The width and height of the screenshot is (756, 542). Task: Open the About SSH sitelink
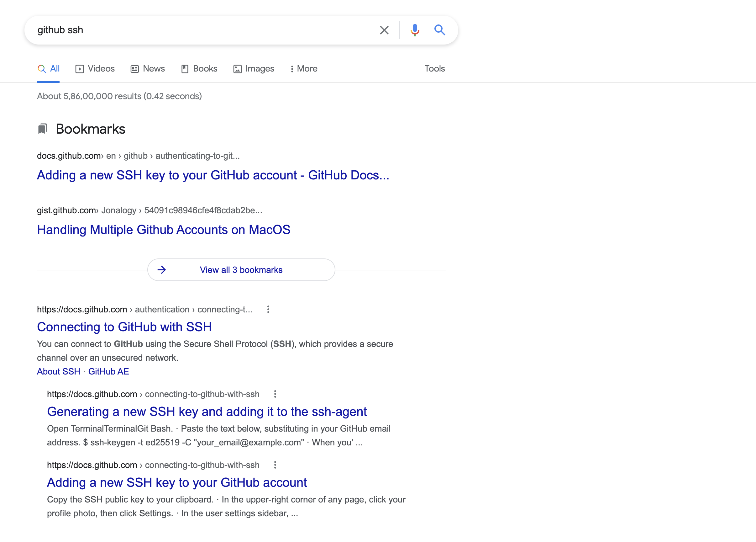pos(59,371)
